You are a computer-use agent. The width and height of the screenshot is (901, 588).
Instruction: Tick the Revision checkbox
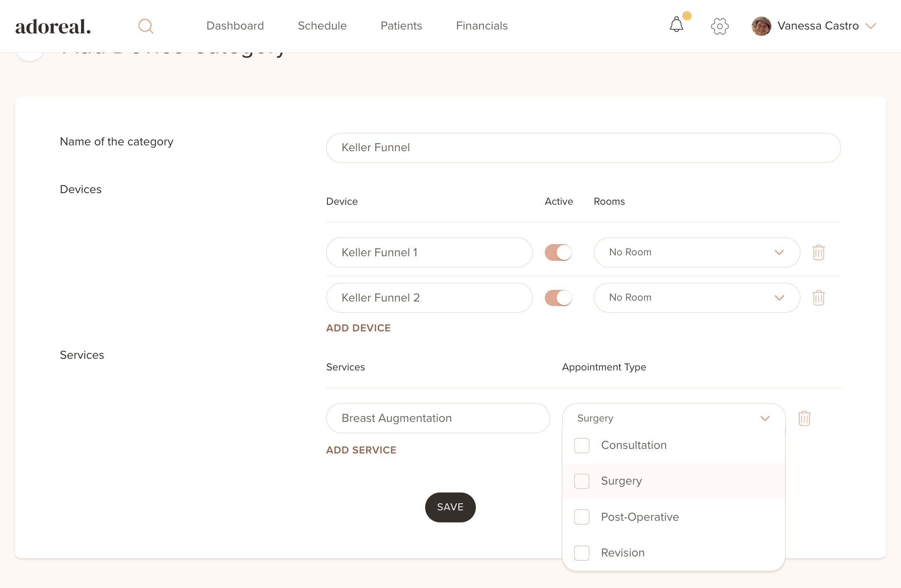pyautogui.click(x=581, y=553)
